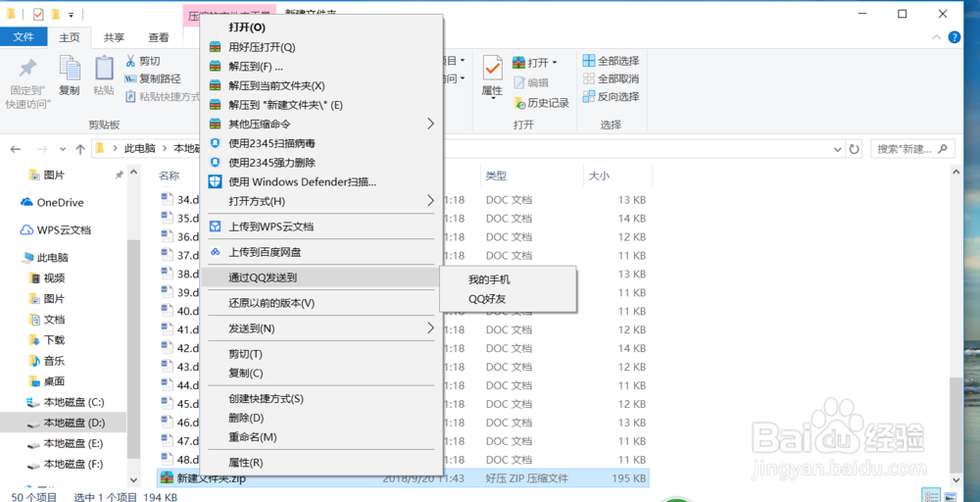This screenshot has width=980, height=502.
Task: Click the Refresh icon beside address bar
Action: [x=854, y=149]
